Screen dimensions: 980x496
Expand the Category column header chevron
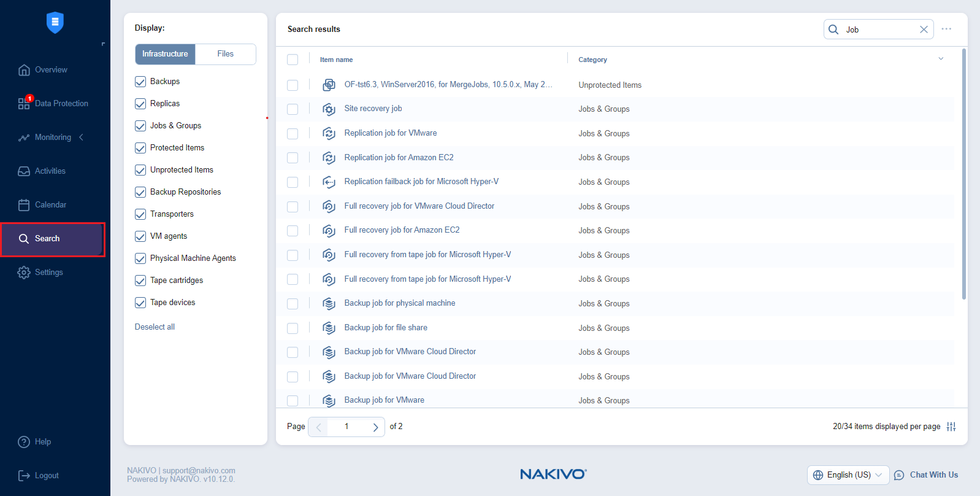(x=941, y=59)
